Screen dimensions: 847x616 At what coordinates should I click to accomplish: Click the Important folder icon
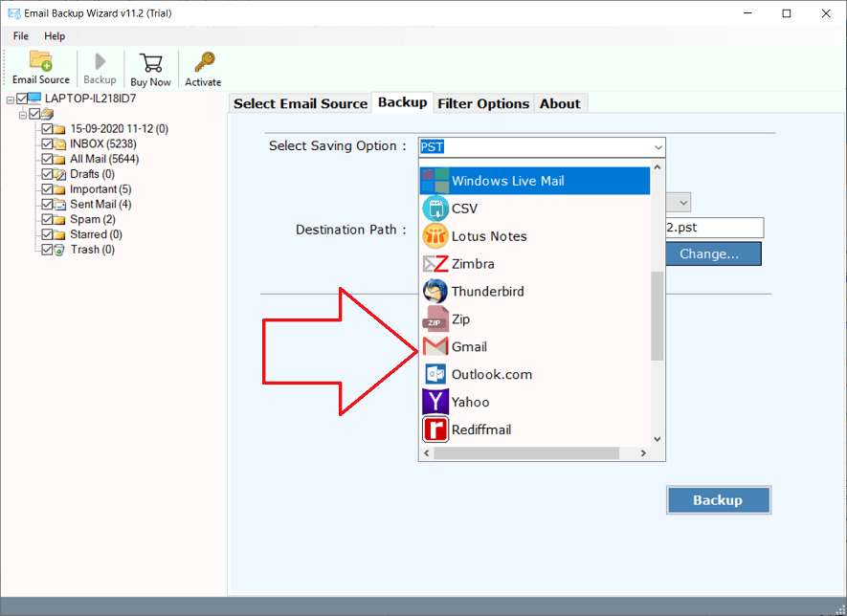(x=59, y=189)
